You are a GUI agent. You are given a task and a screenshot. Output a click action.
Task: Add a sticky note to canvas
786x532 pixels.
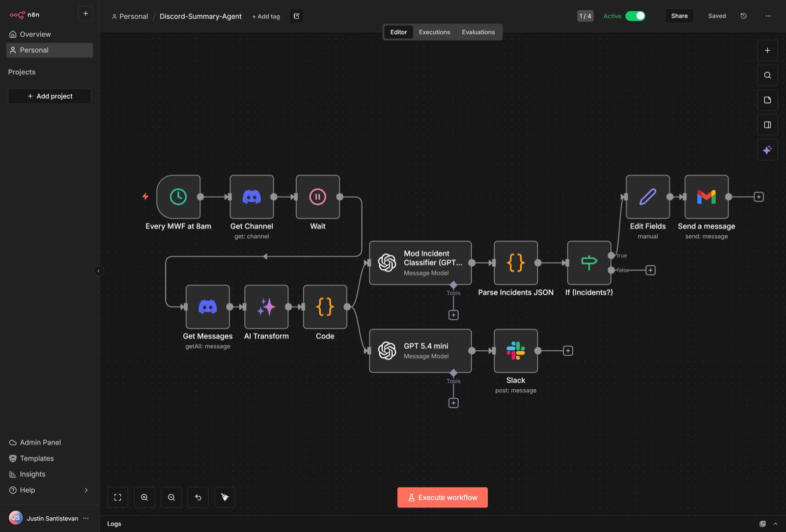coord(767,100)
